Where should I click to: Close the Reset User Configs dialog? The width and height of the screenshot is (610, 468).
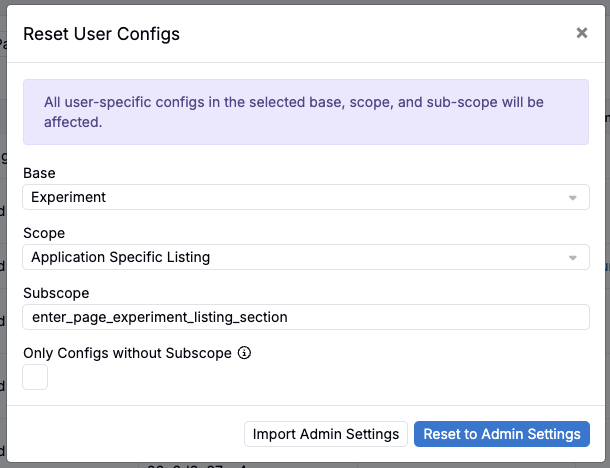coord(582,33)
